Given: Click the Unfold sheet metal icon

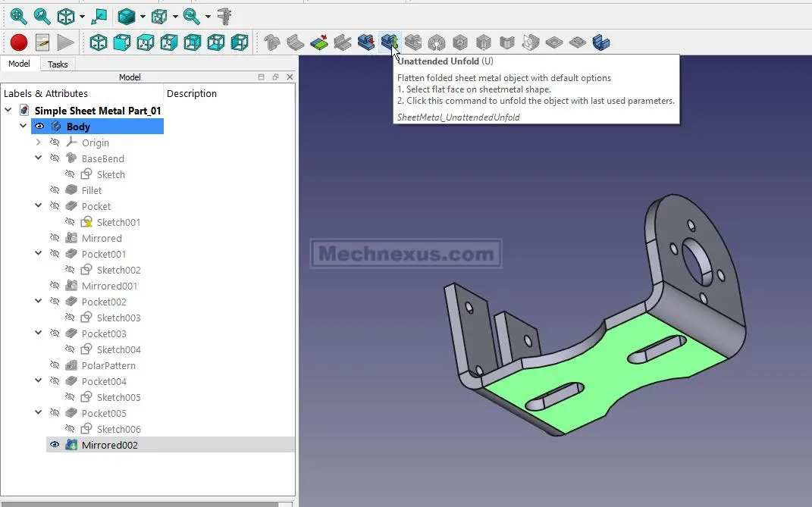Looking at the screenshot, I should (366, 42).
